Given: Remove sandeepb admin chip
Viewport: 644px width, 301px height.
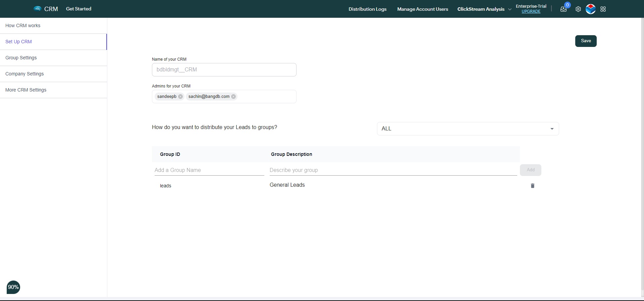Looking at the screenshot, I should tap(180, 97).
